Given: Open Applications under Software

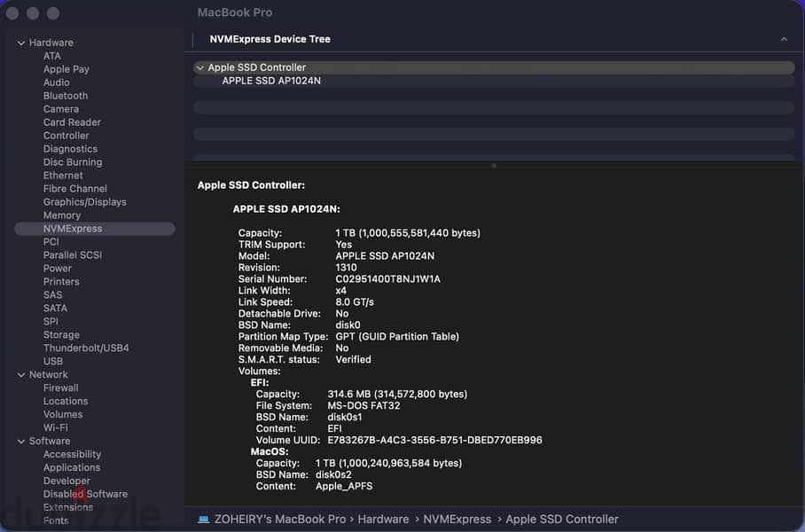Looking at the screenshot, I should click(x=72, y=468).
